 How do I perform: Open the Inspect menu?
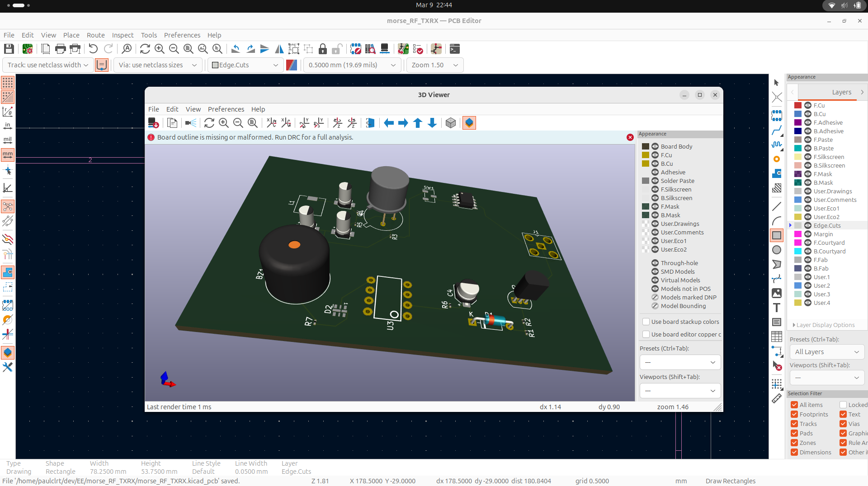[123, 35]
